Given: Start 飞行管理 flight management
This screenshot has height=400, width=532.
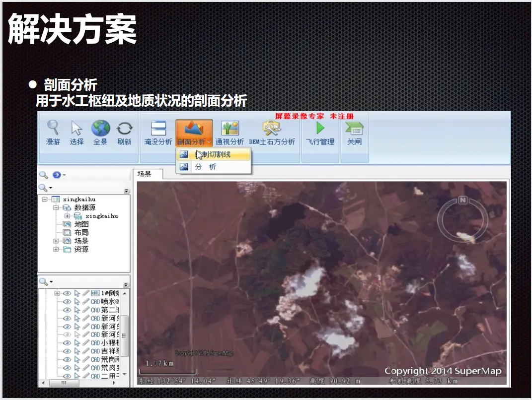Looking at the screenshot, I should pos(320,133).
